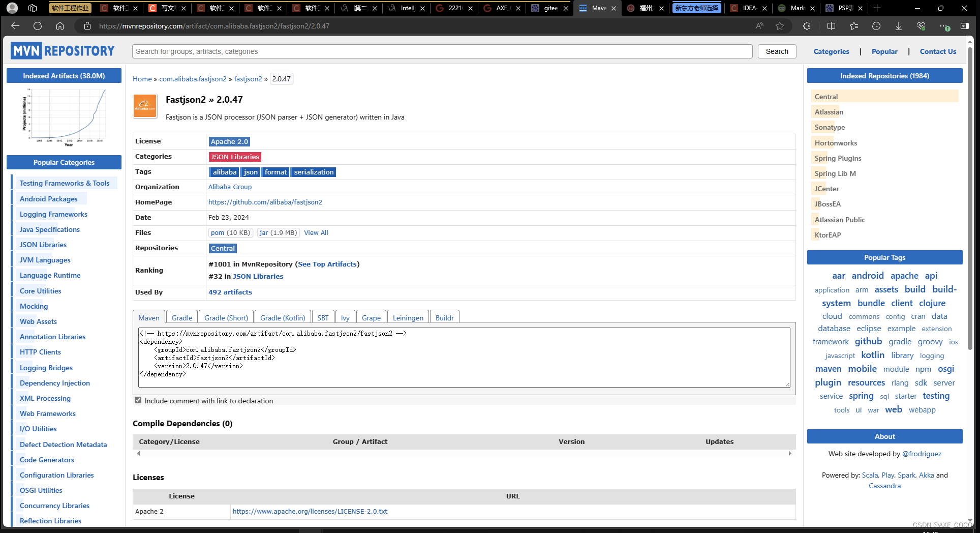Open the JSON Libraries category badge
This screenshot has height=533, width=980.
click(235, 157)
